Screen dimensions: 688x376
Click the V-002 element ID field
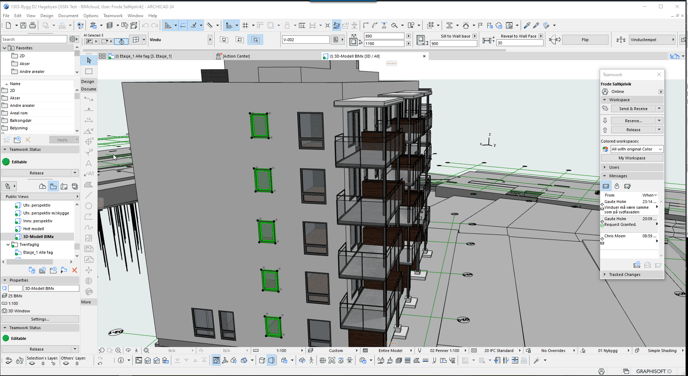click(x=305, y=40)
